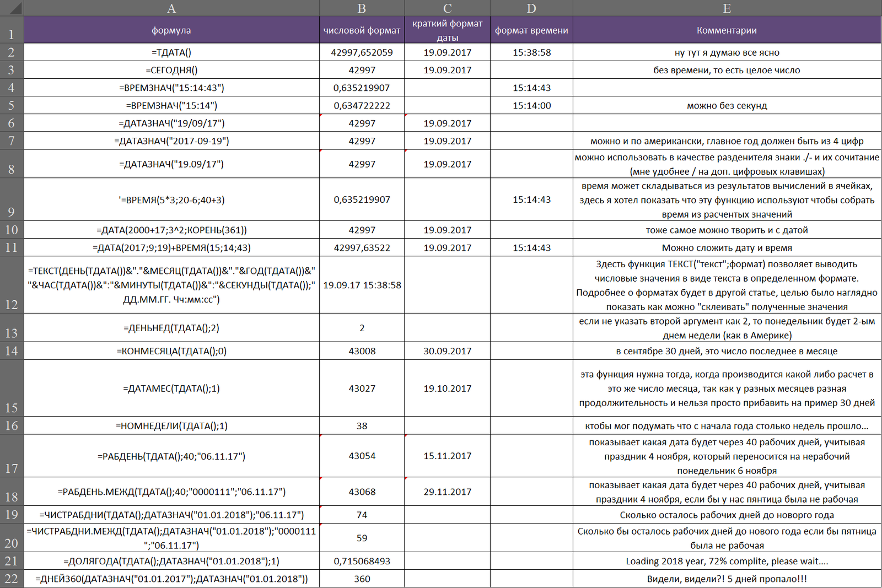Click comment 'тоже самое можно творить и с датой'
Viewport: 882px width, 588px height.
tap(727, 230)
